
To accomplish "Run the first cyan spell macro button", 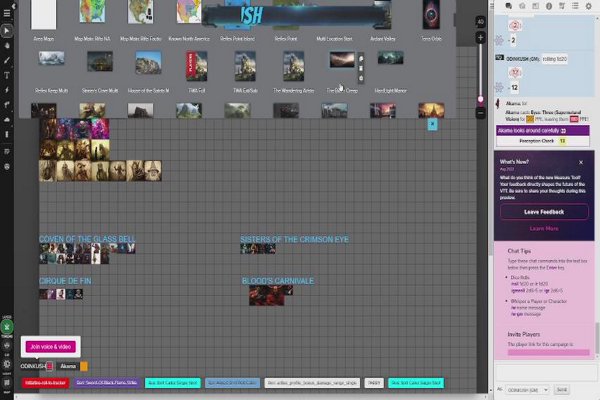I will click(x=173, y=383).
